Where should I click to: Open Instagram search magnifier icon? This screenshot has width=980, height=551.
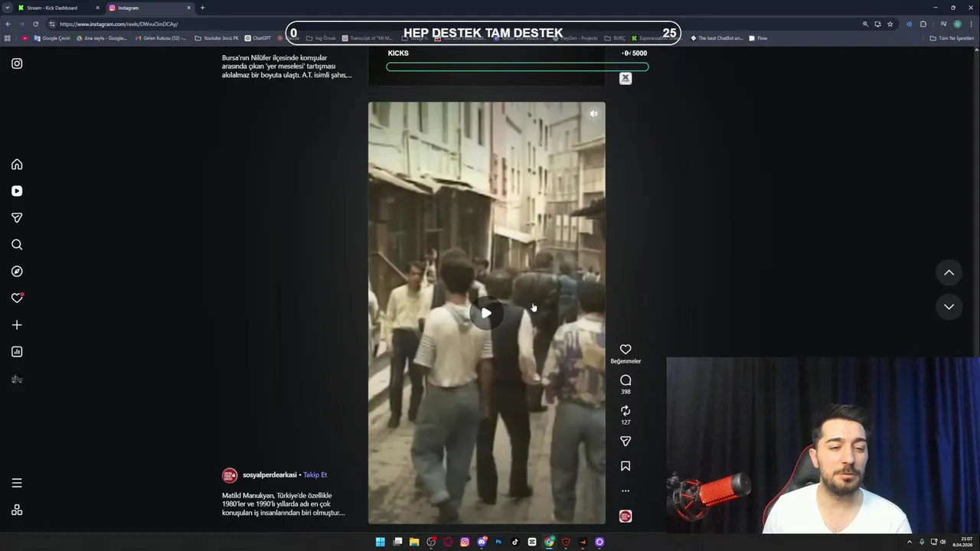(x=17, y=245)
